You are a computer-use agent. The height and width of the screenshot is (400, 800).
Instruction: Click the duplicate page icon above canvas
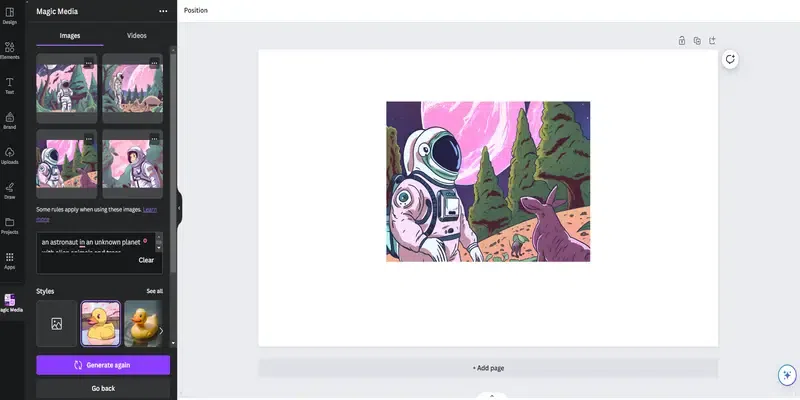[x=697, y=41]
